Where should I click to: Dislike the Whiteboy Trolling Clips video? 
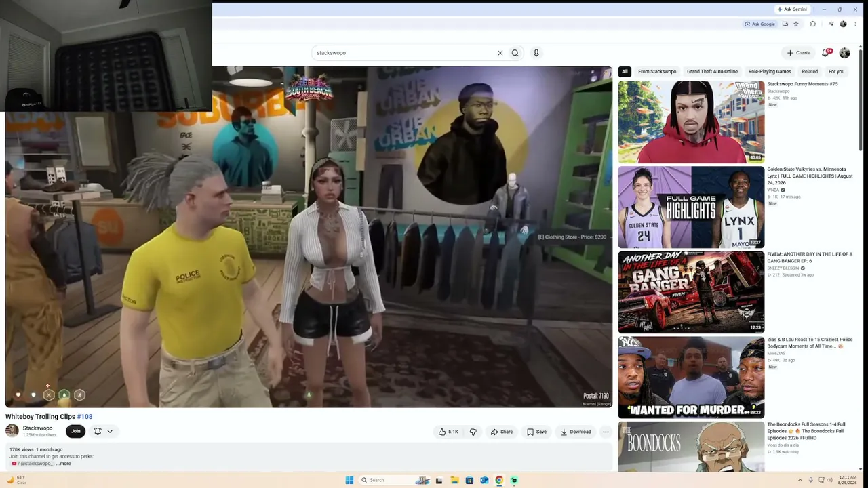[473, 432]
